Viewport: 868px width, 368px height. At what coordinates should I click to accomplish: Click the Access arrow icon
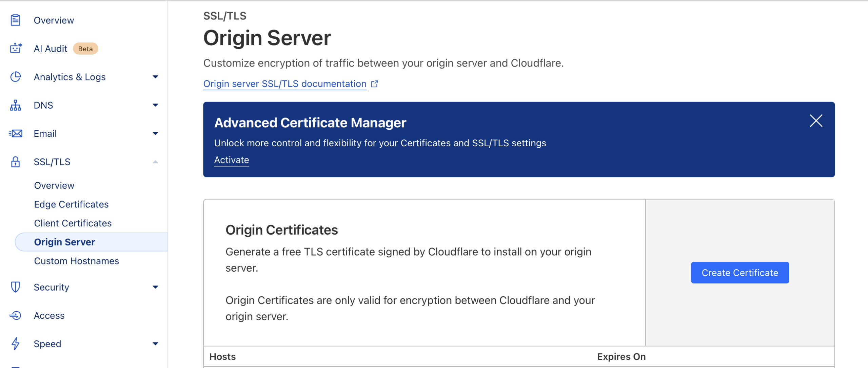[16, 315]
